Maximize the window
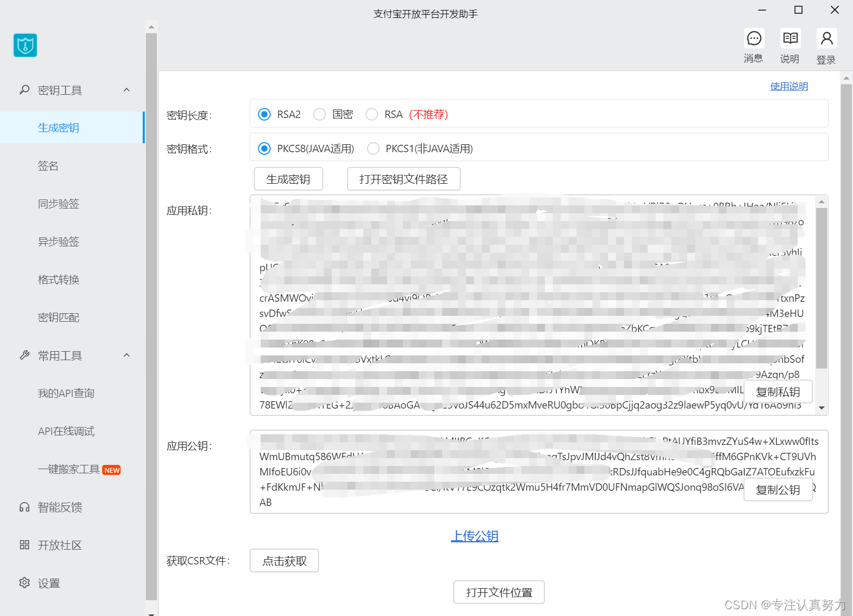853x616 pixels. tap(798, 10)
